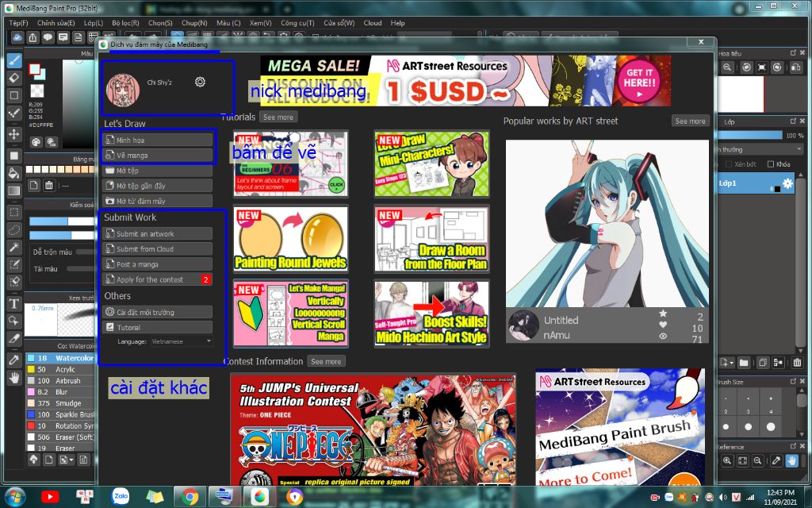Open account settings gear beside Chi Shy'z
This screenshot has height=508, width=812.
point(200,82)
